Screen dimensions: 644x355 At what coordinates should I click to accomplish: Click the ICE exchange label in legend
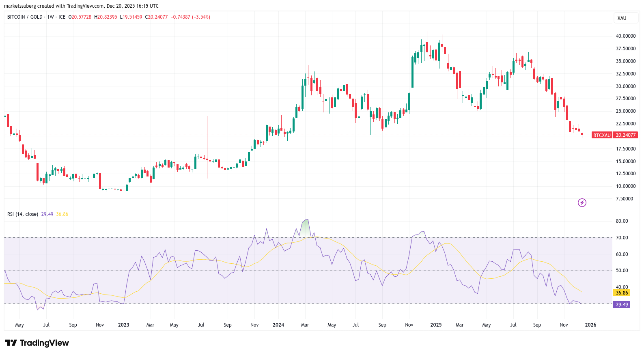point(62,17)
